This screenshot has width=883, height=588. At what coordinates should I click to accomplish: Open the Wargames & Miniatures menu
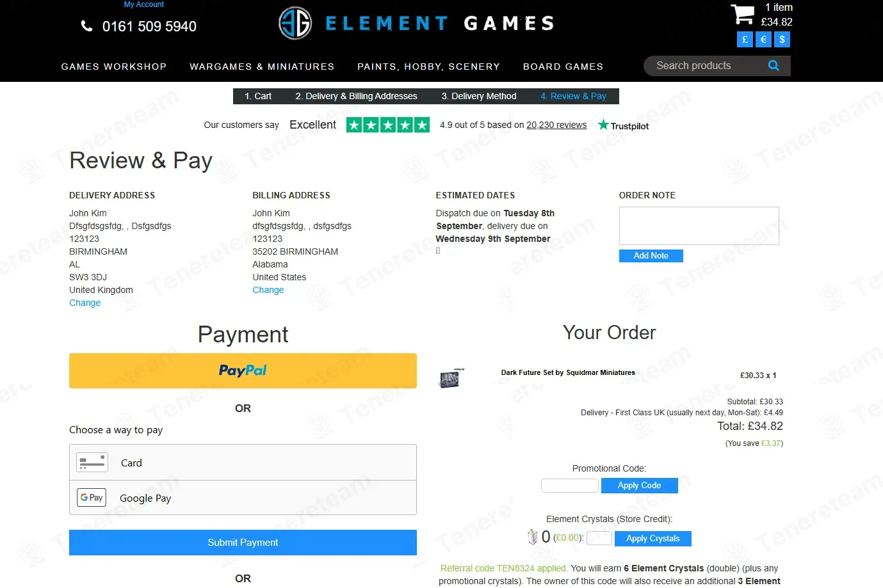tap(262, 67)
